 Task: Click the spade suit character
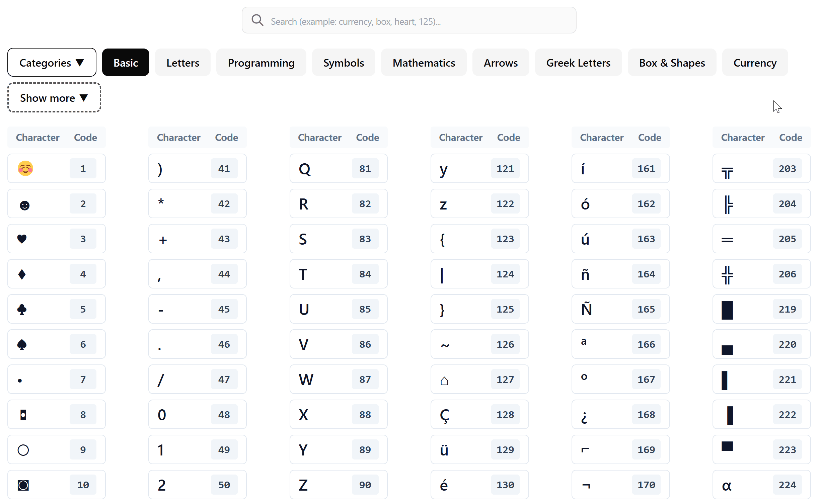(22, 344)
